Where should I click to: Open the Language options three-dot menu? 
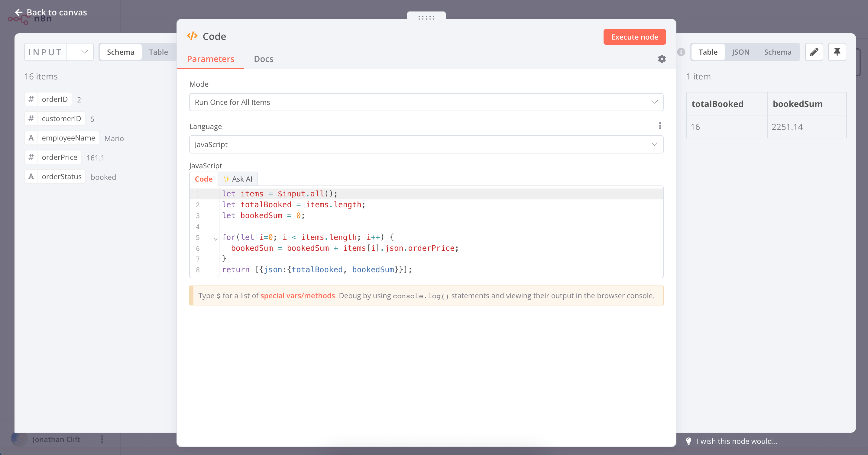660,126
